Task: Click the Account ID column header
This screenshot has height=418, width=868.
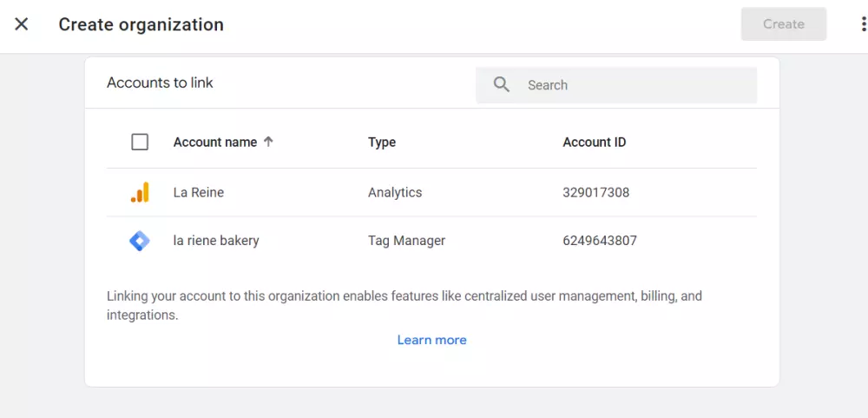Action: click(x=595, y=143)
